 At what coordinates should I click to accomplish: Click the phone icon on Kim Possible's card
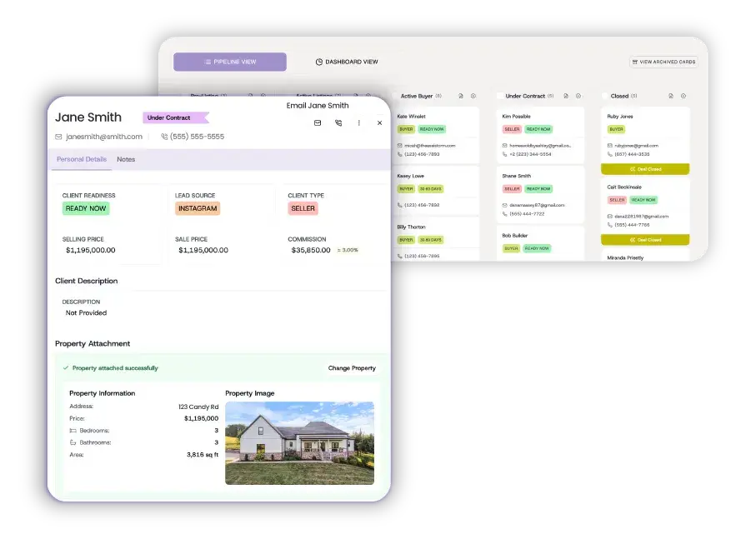click(x=505, y=154)
